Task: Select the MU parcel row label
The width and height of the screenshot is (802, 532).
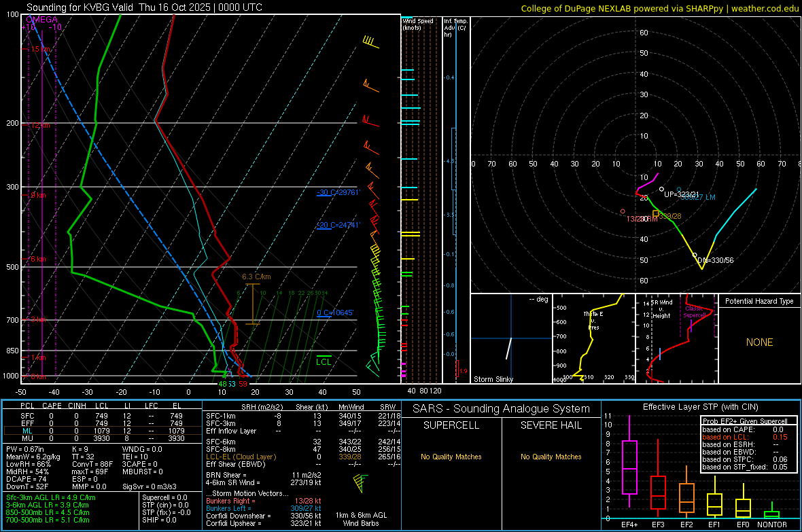Action: pos(27,438)
